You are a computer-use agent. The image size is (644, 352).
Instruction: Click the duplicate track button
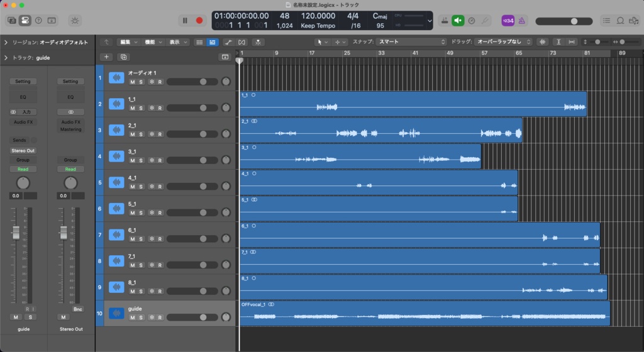pos(124,57)
